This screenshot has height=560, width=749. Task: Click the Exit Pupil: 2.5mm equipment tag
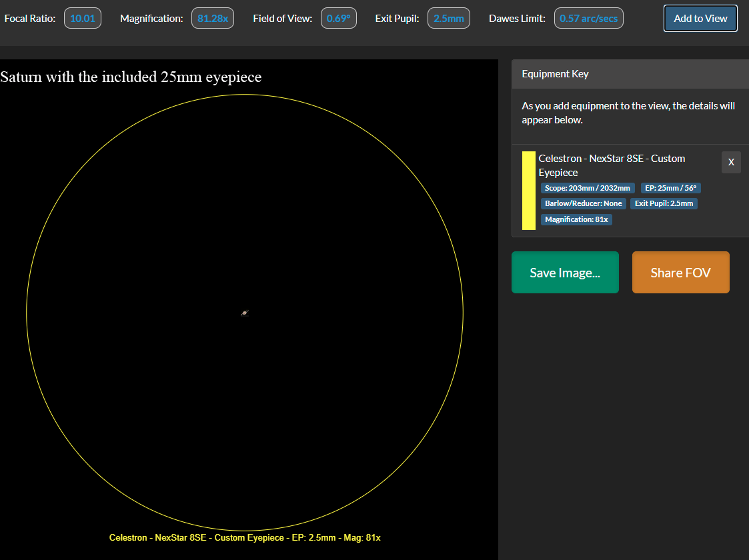click(x=664, y=203)
